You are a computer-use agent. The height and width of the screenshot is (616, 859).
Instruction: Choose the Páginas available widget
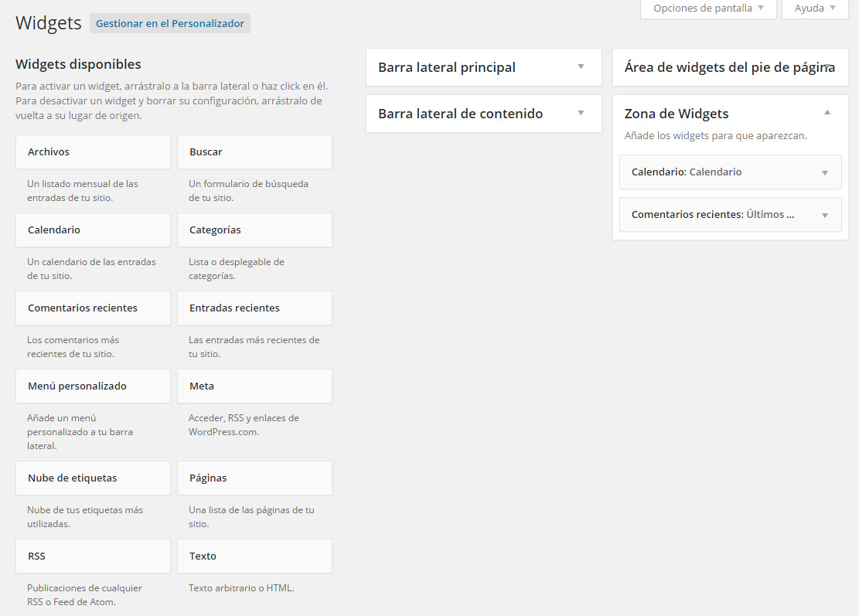tap(254, 478)
